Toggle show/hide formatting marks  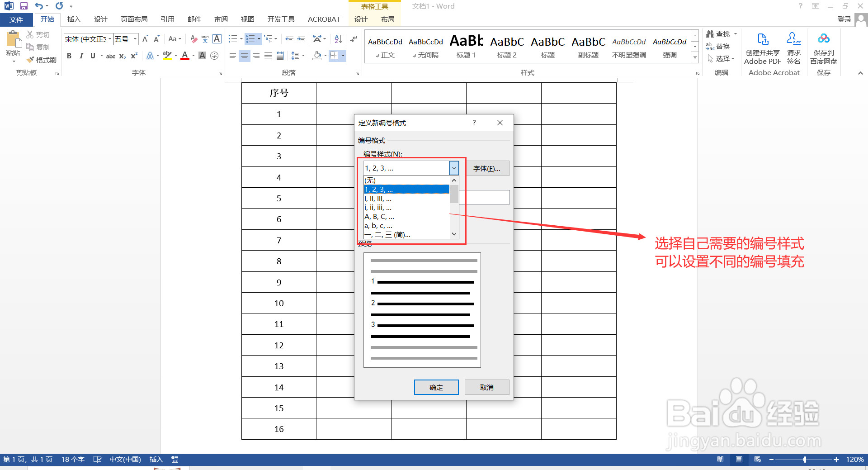pos(353,39)
